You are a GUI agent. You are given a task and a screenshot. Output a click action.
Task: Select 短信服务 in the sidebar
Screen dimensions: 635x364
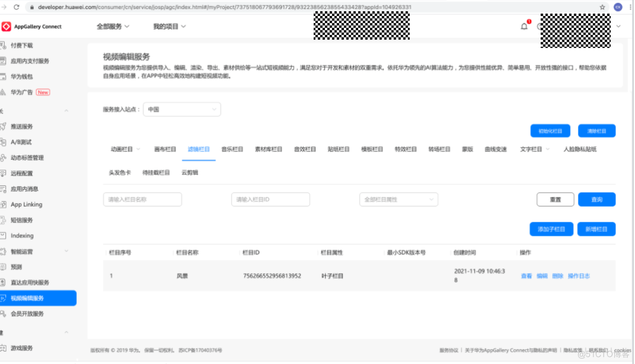pyautogui.click(x=22, y=220)
